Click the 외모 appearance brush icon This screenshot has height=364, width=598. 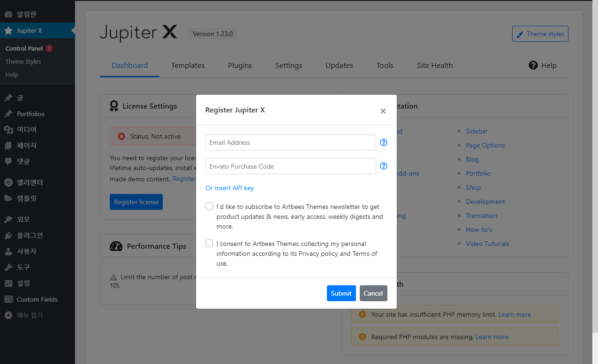click(8, 219)
